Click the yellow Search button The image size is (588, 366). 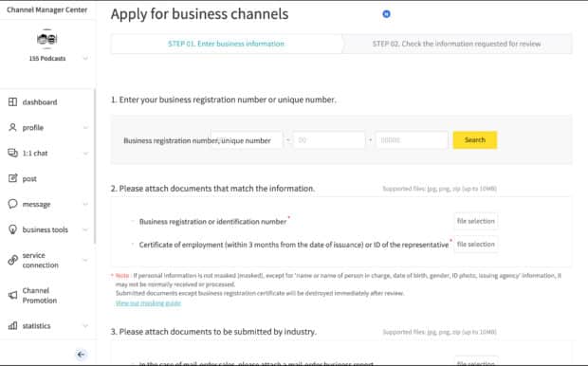pos(475,140)
